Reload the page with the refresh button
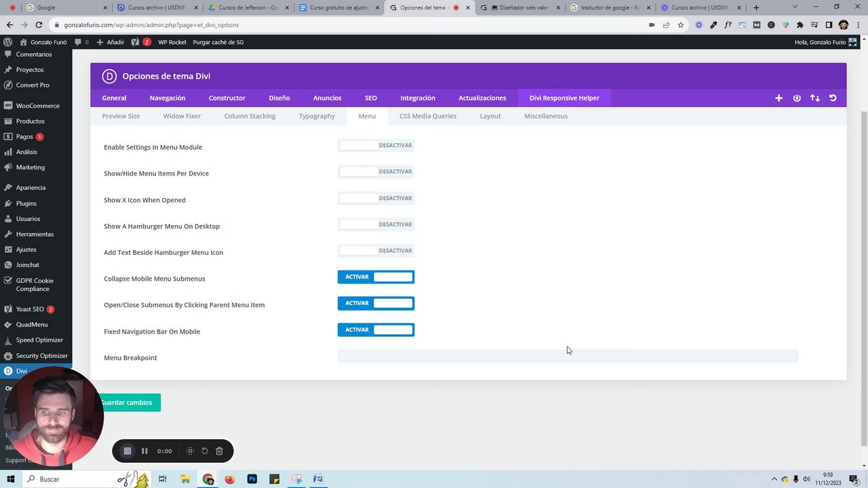This screenshot has width=868, height=488. [39, 25]
